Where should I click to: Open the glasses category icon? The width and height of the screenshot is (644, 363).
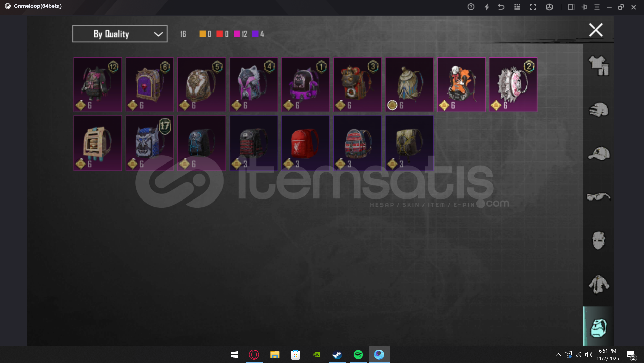click(x=598, y=197)
